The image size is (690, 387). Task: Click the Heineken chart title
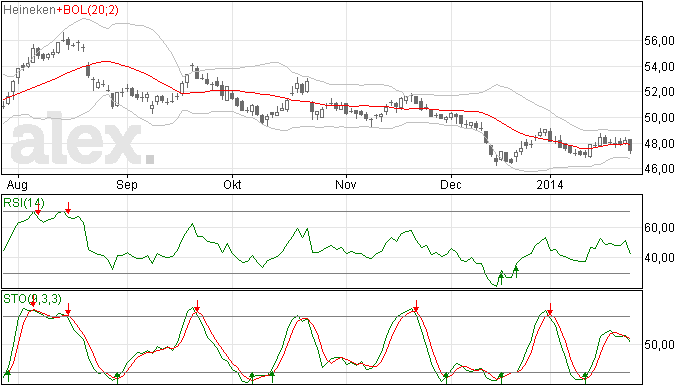pyautogui.click(x=29, y=10)
